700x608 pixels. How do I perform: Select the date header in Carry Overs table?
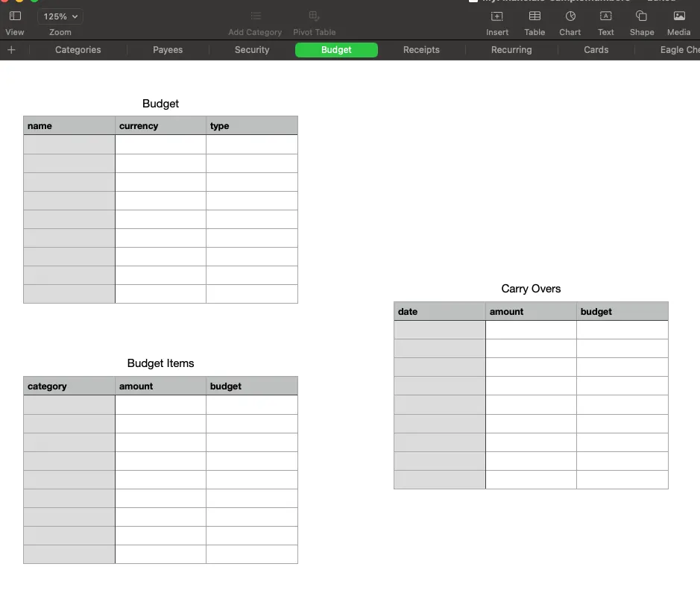tap(439, 312)
